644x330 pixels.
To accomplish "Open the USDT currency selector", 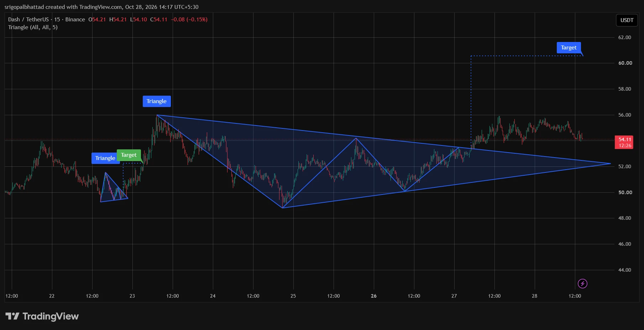I will pyautogui.click(x=627, y=20).
